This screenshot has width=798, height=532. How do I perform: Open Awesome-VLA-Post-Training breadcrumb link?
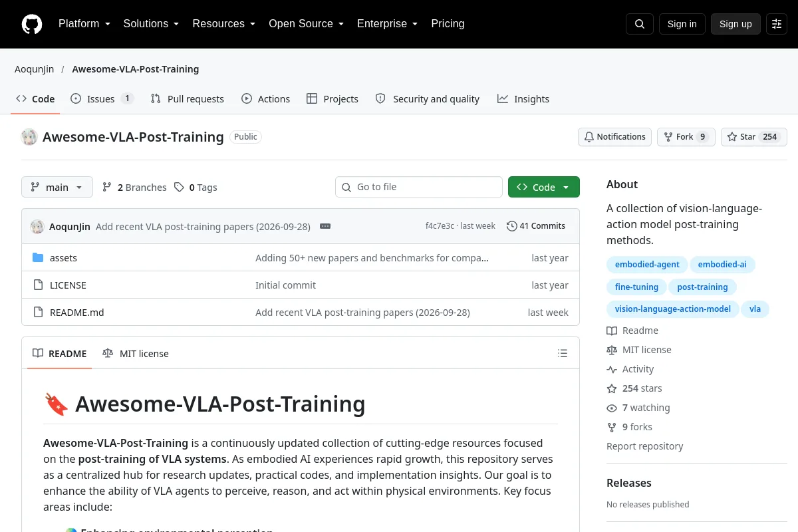tap(136, 69)
